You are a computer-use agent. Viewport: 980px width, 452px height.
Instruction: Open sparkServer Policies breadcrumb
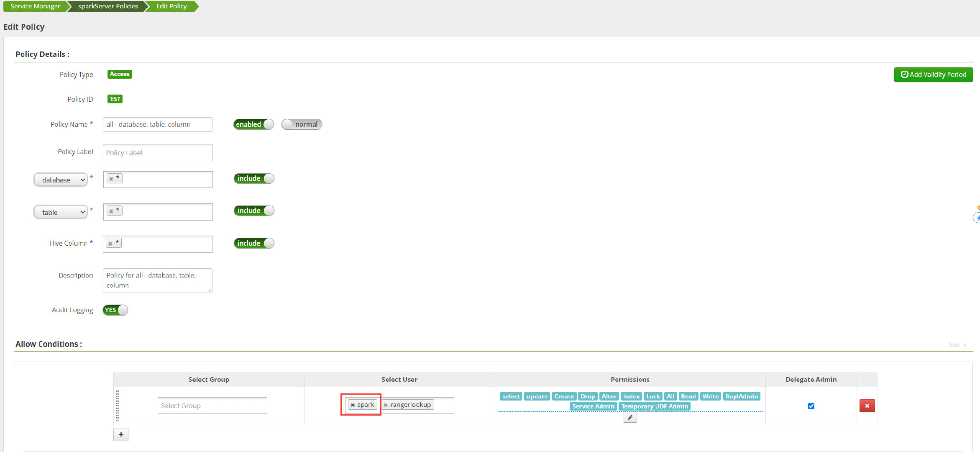tap(108, 6)
